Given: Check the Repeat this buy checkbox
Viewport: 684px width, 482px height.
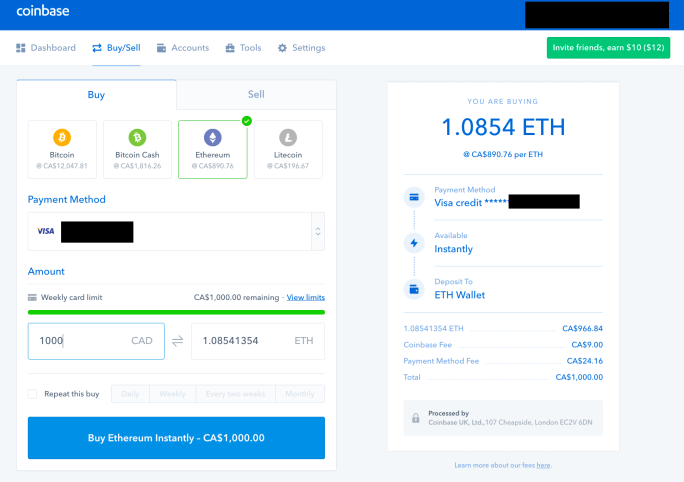Looking at the screenshot, I should (x=32, y=394).
